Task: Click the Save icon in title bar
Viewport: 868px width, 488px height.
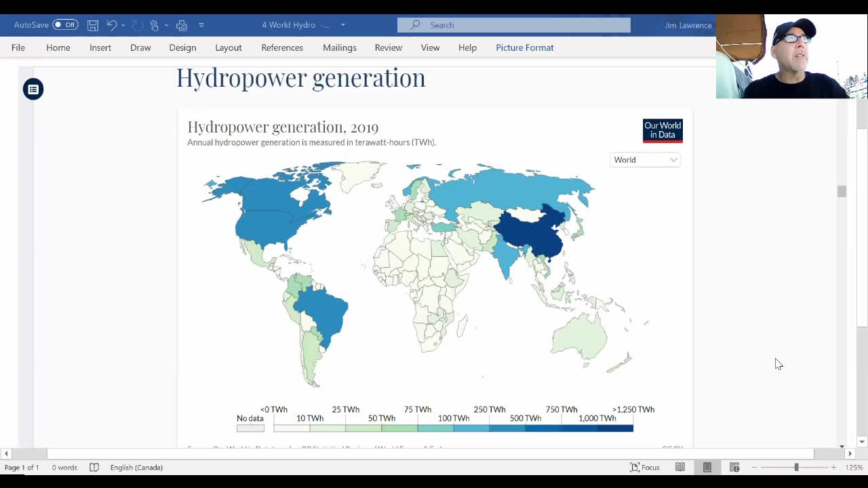Action: [x=93, y=25]
